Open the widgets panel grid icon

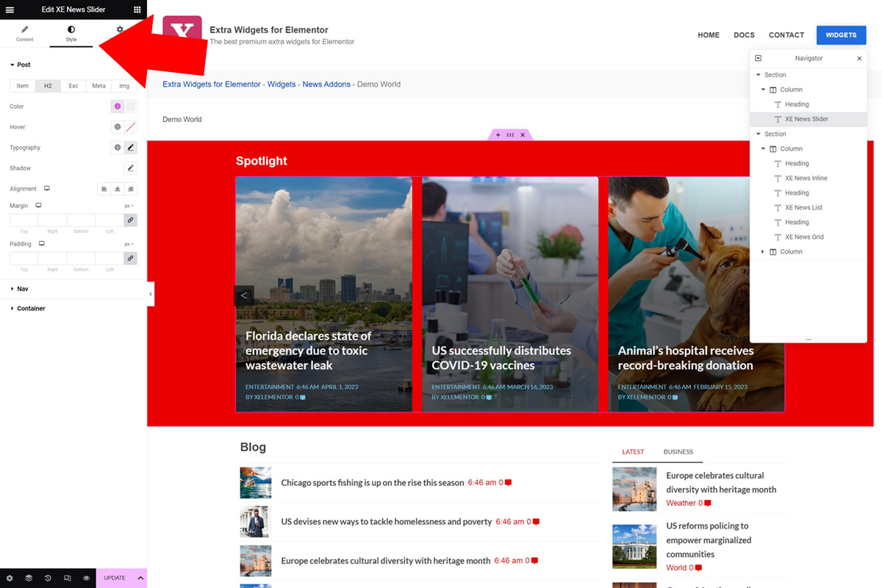[x=136, y=10]
